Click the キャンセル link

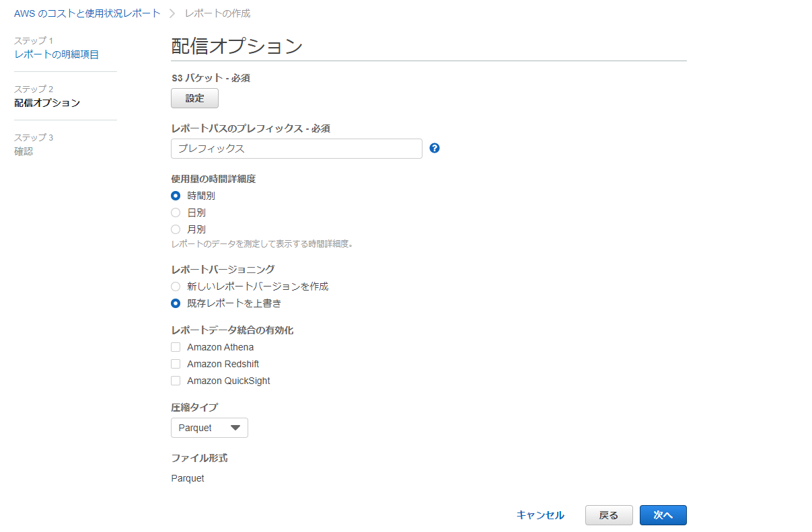click(540, 515)
